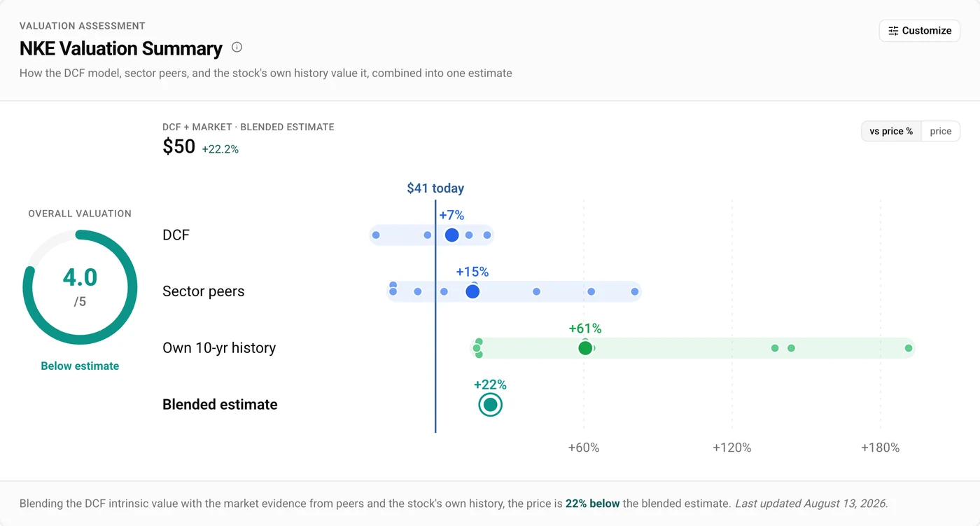This screenshot has height=526, width=980.
Task: Click the +120% axis label
Action: 732,448
